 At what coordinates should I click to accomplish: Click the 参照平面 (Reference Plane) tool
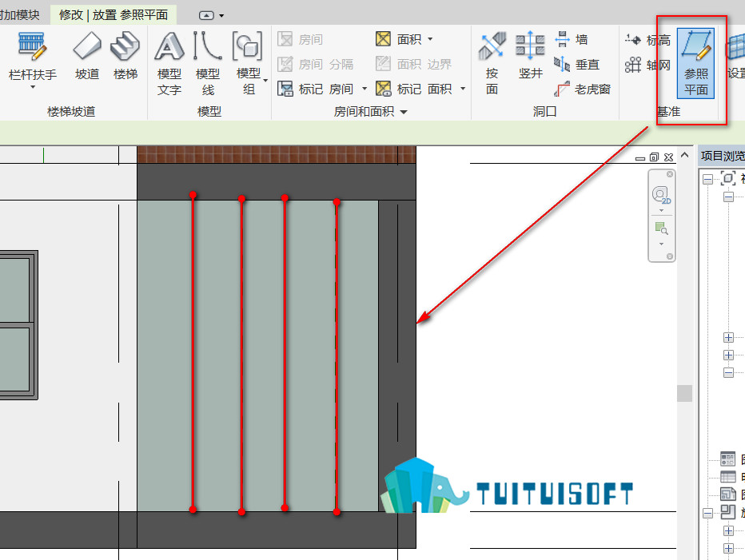(695, 64)
